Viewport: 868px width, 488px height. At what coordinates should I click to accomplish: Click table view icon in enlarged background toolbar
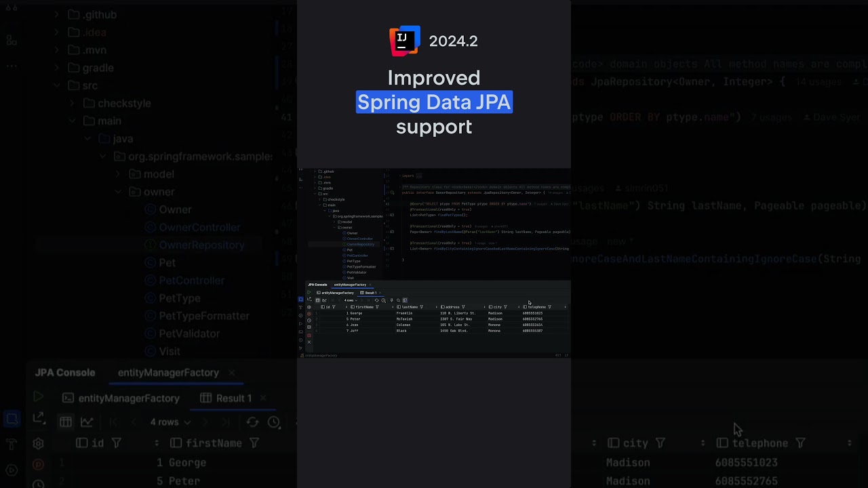click(x=66, y=422)
